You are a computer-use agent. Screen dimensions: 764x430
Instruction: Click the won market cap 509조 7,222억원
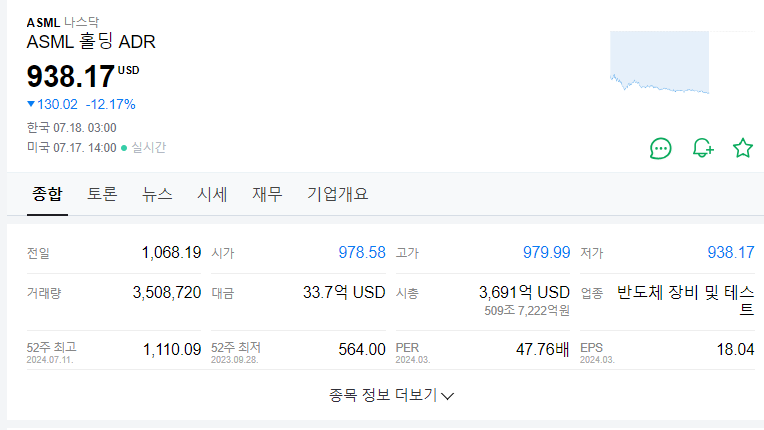527,311
